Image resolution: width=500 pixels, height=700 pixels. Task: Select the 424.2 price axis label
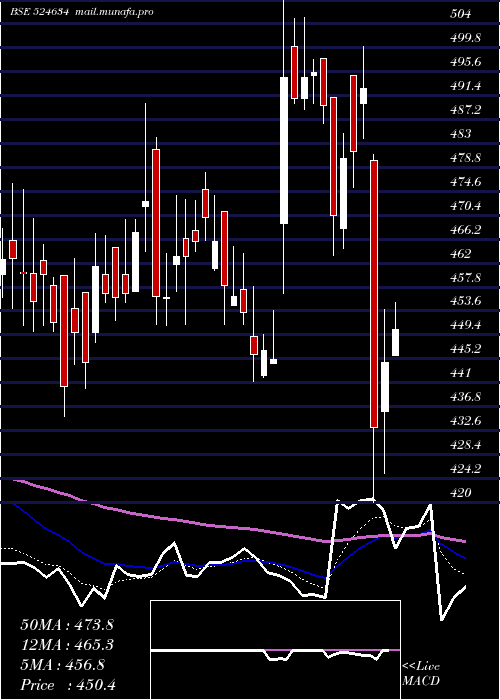tap(466, 469)
